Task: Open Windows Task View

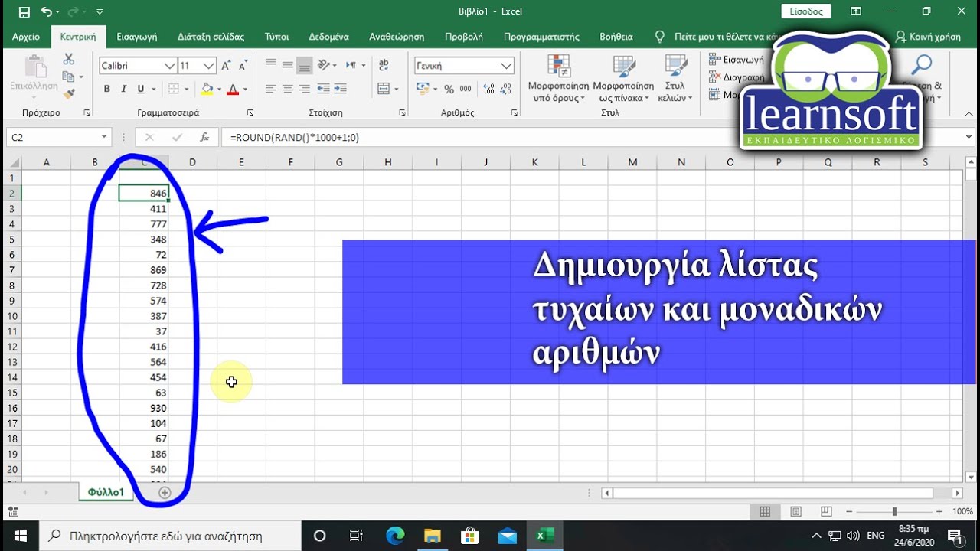Action: click(356, 536)
